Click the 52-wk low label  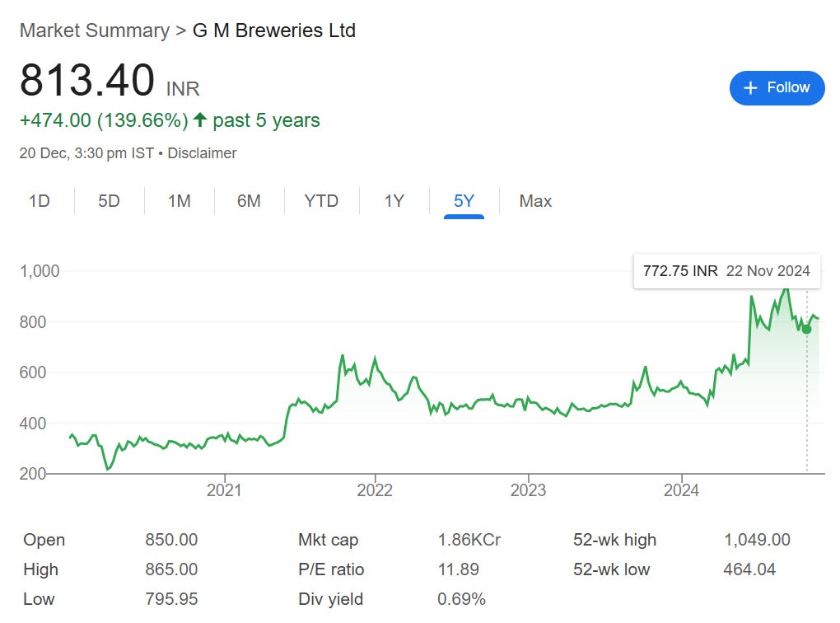point(611,569)
